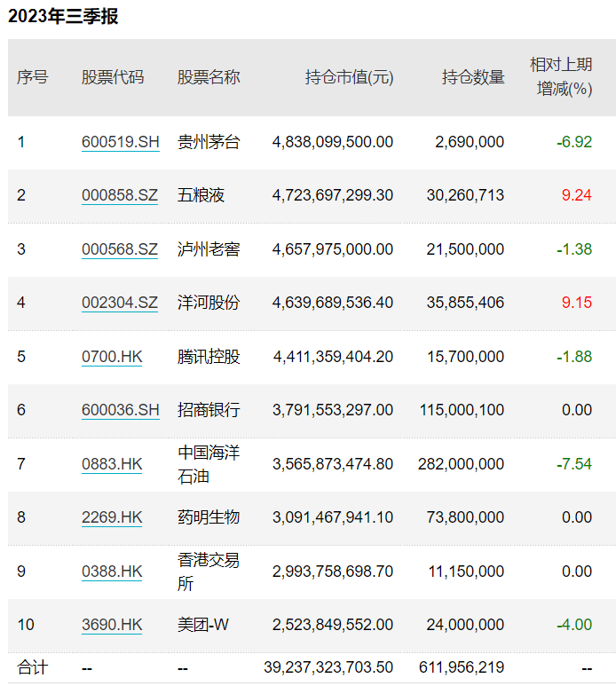Click market value 2,523,849,552.00
Screen dimensions: 616x686
pyautogui.click(x=333, y=625)
